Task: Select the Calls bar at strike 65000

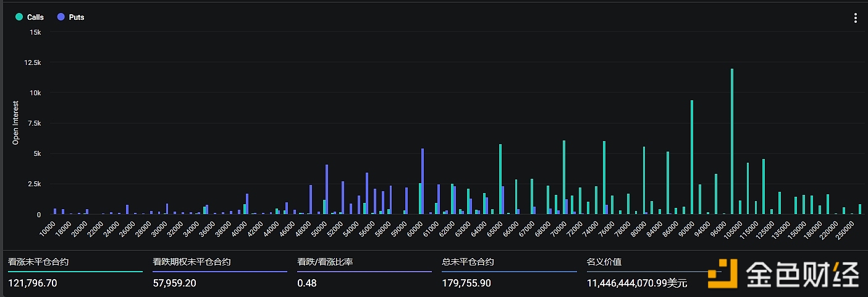Action: [x=500, y=179]
